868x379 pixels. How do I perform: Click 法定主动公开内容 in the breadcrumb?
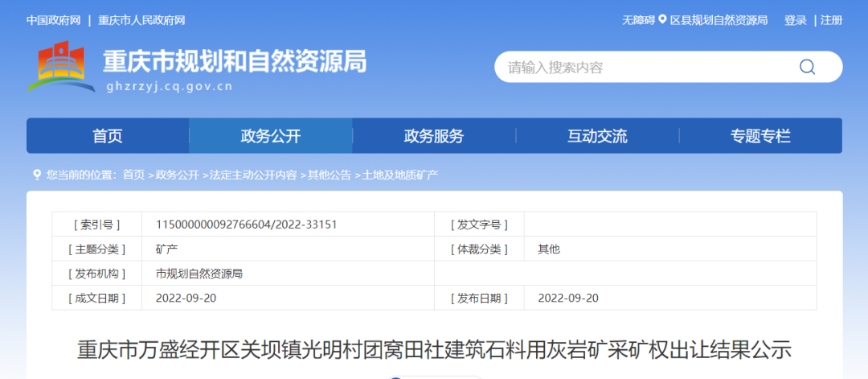pyautogui.click(x=252, y=175)
